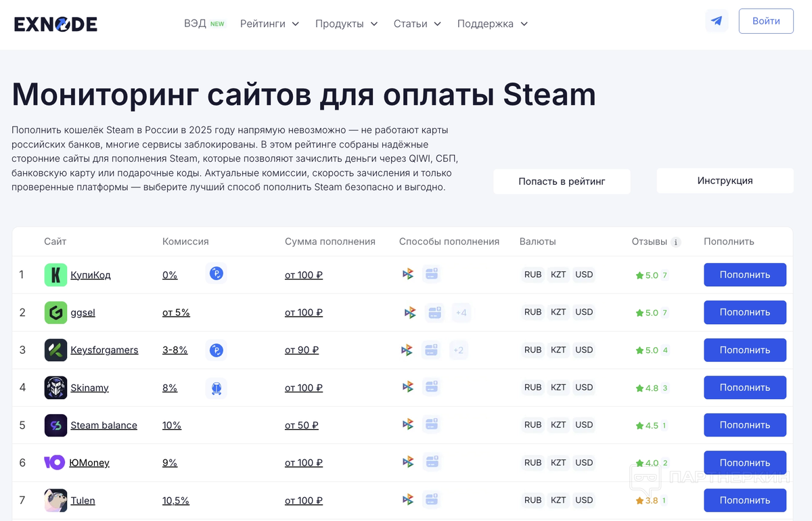
Task: Open the Tulen site link
Action: click(83, 501)
